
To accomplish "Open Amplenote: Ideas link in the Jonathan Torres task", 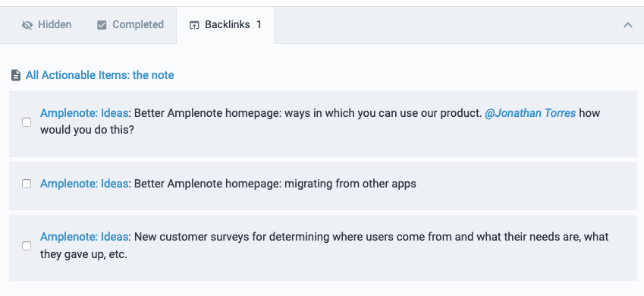I will 84,113.
